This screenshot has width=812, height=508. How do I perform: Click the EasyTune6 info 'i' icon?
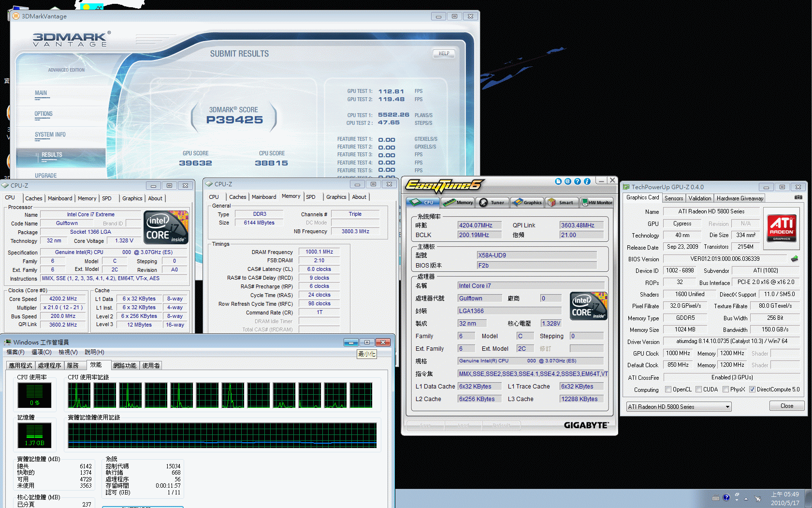[587, 181]
